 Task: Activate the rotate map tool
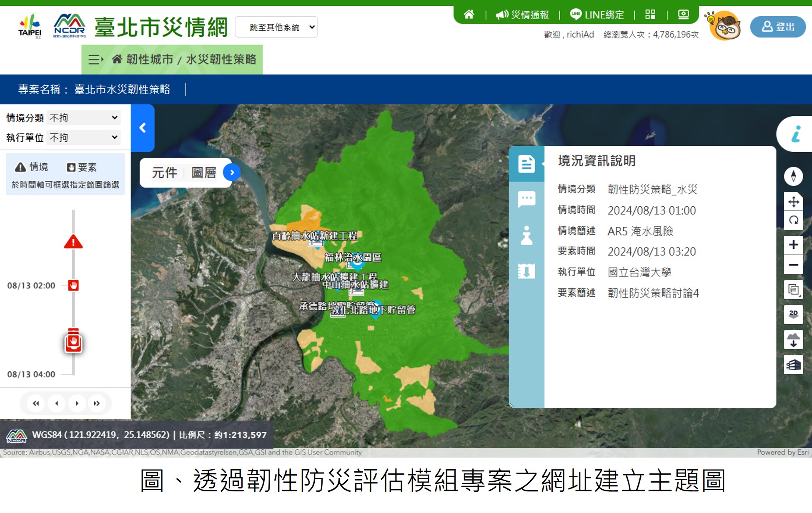click(794, 220)
